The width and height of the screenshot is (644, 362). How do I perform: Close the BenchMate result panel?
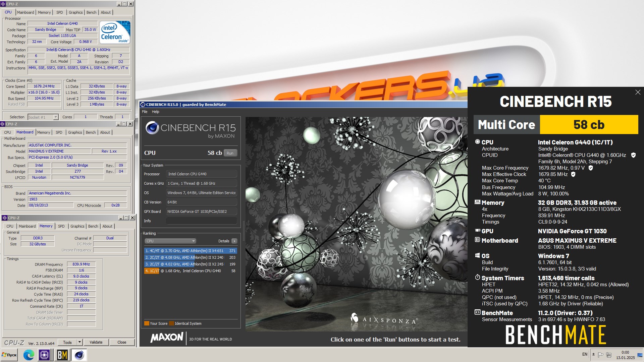coord(638,92)
